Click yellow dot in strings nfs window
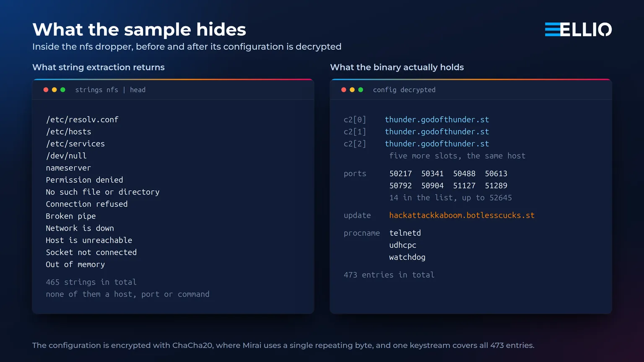Viewport: 644px width, 362px height. pos(55,90)
